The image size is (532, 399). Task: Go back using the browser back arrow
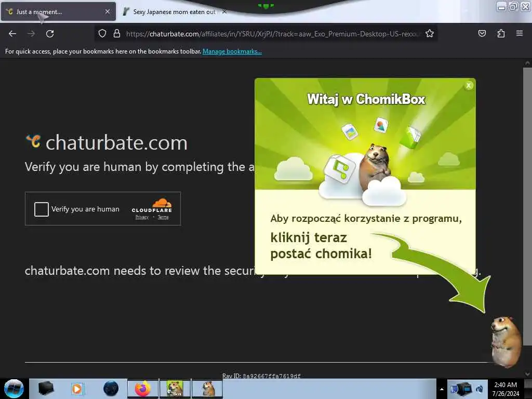[12, 34]
